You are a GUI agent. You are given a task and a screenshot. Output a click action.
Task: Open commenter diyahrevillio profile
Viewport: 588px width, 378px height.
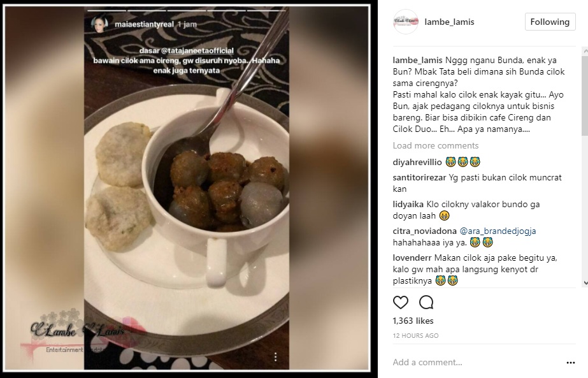pos(417,162)
